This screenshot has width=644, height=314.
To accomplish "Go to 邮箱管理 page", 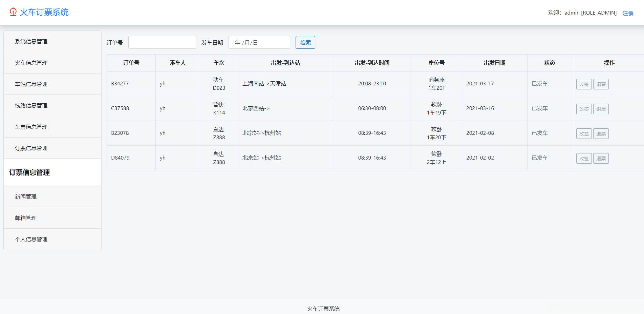I will pos(26,218).
